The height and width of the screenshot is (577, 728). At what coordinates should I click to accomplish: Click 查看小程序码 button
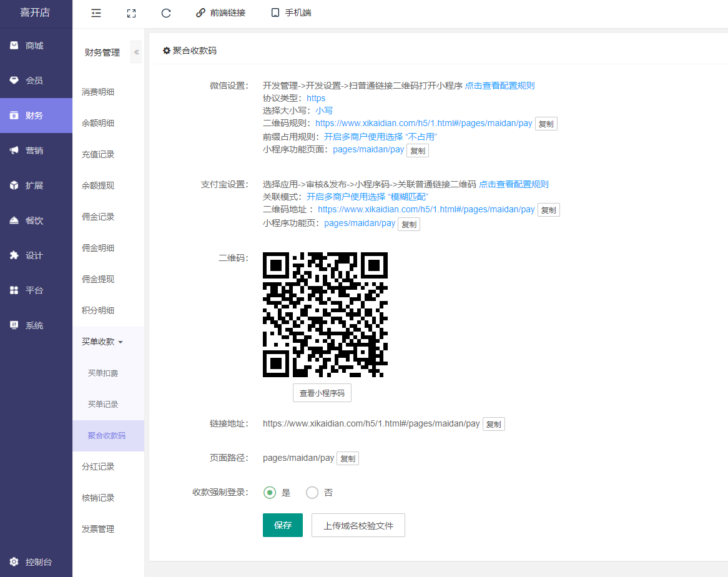click(x=322, y=393)
